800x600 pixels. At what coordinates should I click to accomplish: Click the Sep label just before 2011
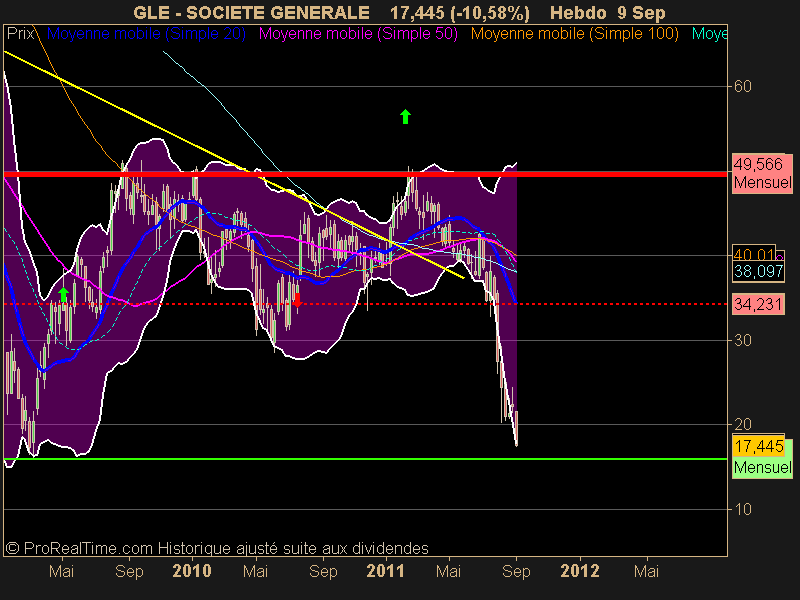323,571
